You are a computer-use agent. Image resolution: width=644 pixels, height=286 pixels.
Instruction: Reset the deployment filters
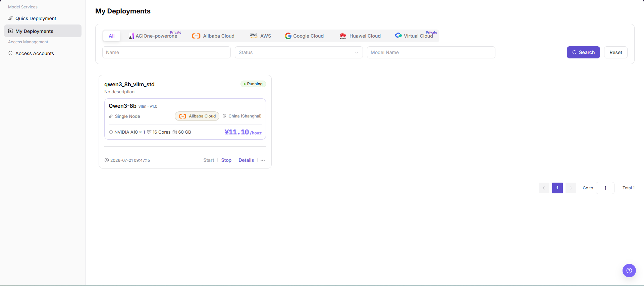pyautogui.click(x=616, y=52)
